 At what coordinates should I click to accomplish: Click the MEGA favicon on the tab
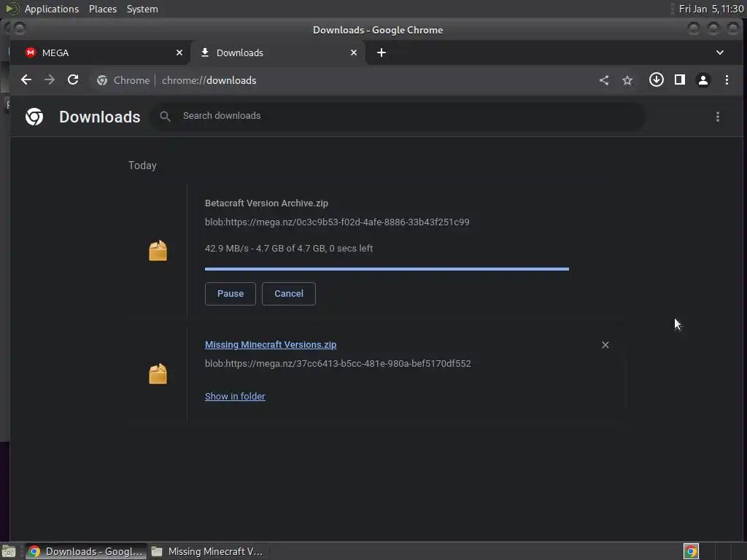pos(31,52)
